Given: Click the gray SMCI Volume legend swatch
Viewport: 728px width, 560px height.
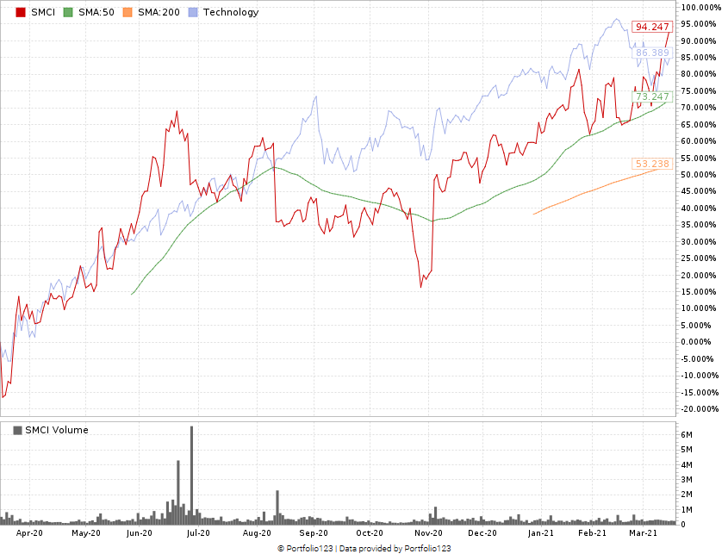Looking at the screenshot, I should pos(17,431).
